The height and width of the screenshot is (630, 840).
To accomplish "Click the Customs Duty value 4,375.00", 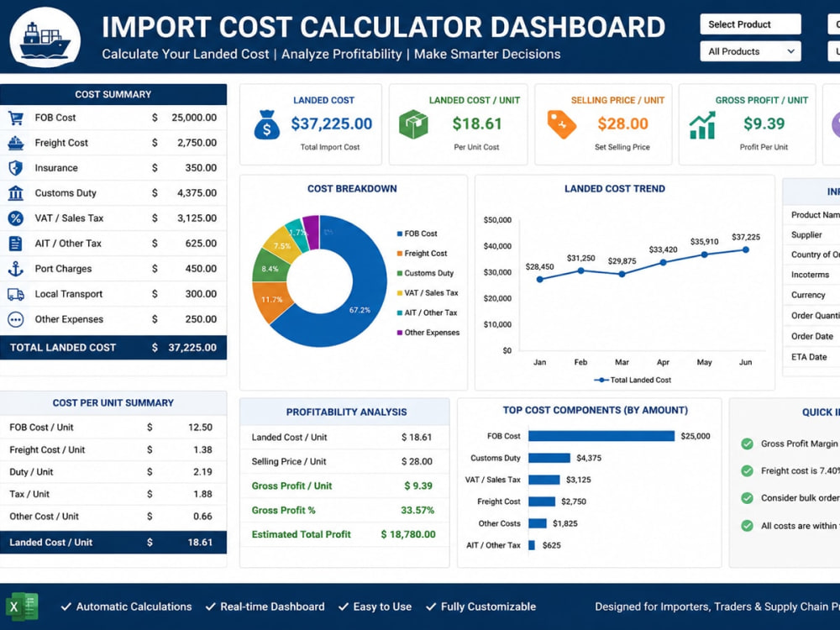I will (197, 193).
